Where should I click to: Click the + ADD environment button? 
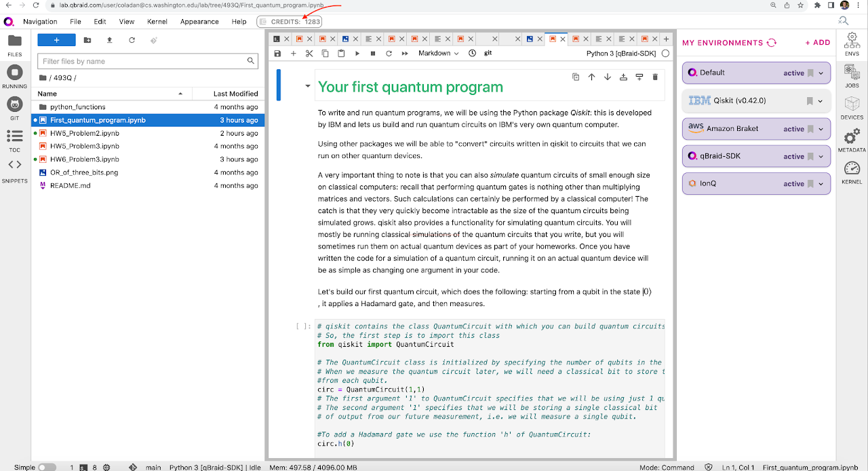[818, 42]
